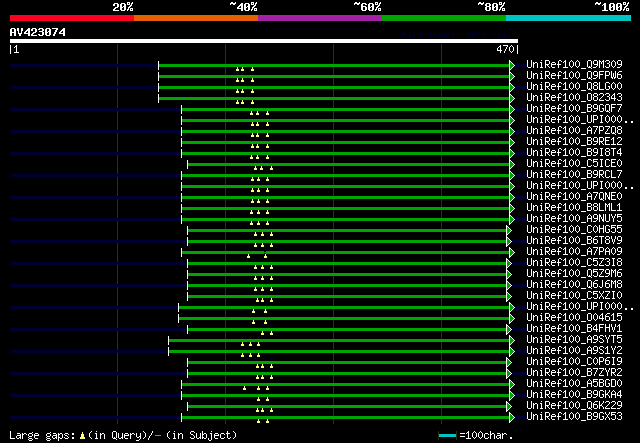The height and width of the screenshot is (443, 640).
Task: Click the yellow gap marker icon in the legend
Action: coord(82,436)
